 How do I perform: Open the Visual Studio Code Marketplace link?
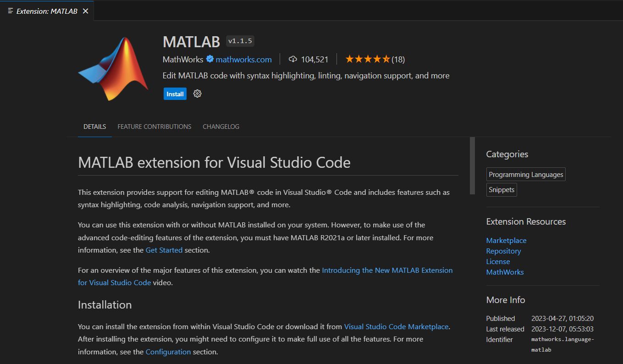tap(396, 327)
